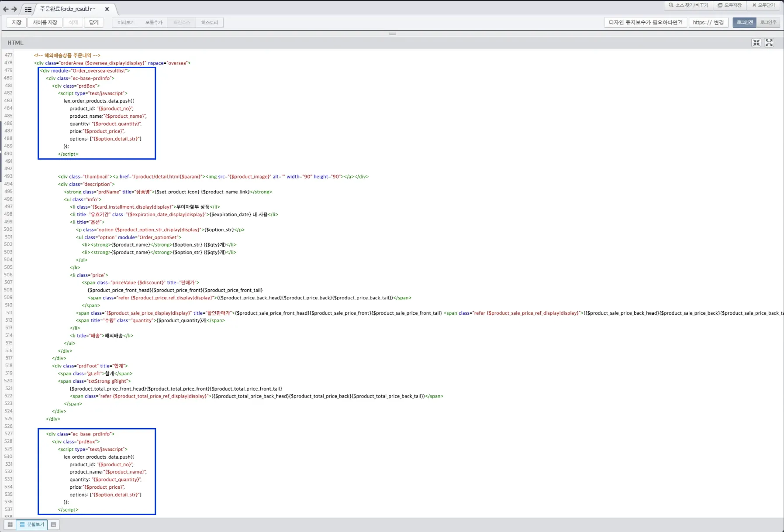The image size is (784, 532).
Task: Click the 해외배송상품 주문내역 comment line
Action: click(x=67, y=55)
